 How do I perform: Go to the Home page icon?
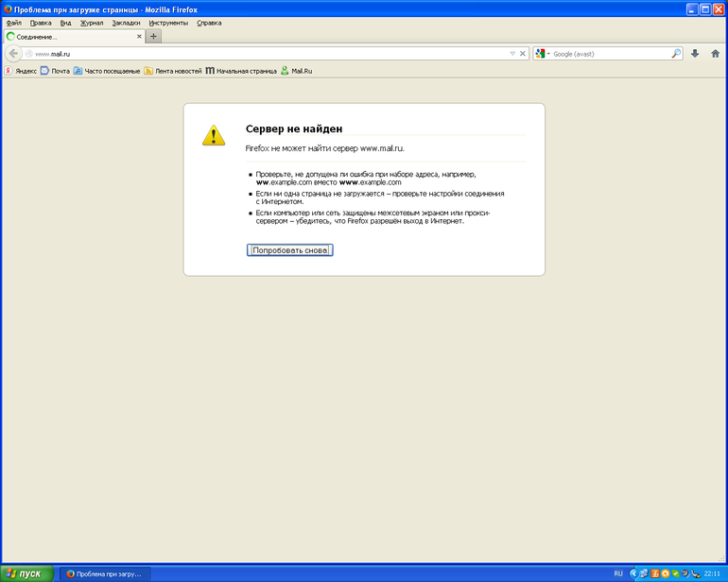715,53
